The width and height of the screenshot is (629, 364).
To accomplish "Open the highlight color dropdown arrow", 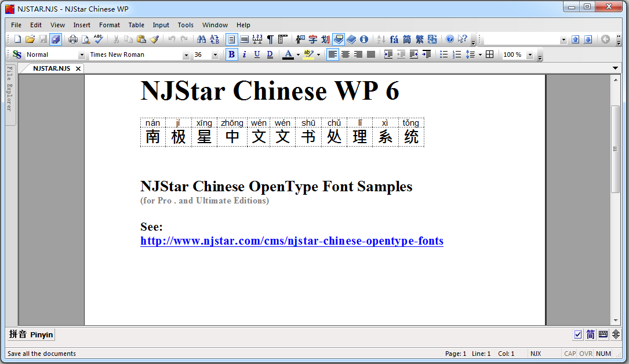I will [x=318, y=55].
